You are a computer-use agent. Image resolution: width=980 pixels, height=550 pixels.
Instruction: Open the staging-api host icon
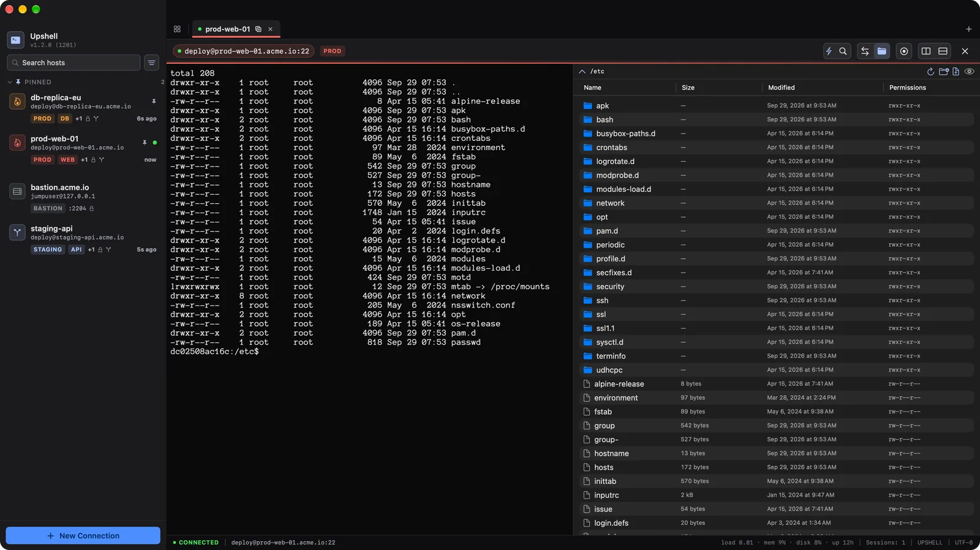pos(17,232)
